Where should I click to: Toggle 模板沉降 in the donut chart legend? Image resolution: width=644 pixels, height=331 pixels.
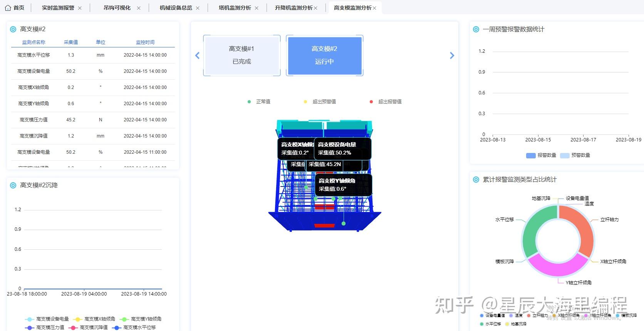(627, 316)
